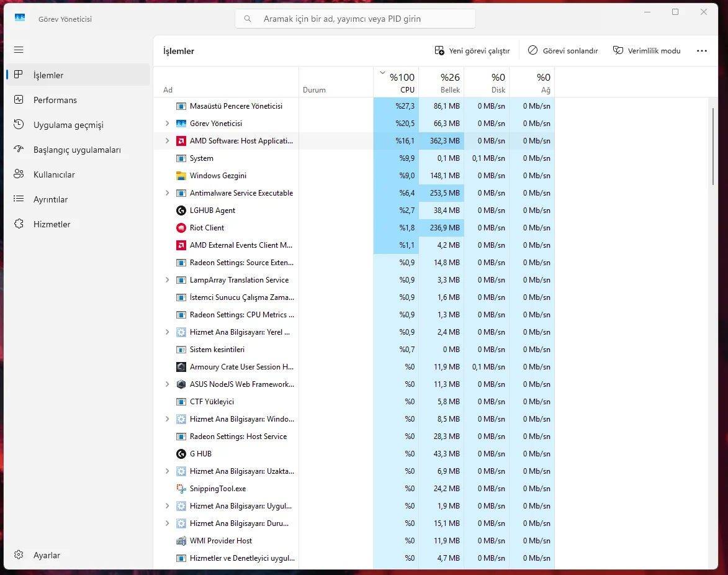The image size is (728, 575).
Task: Expand the ASUS NodeJS Web Framework group
Action: click(167, 384)
